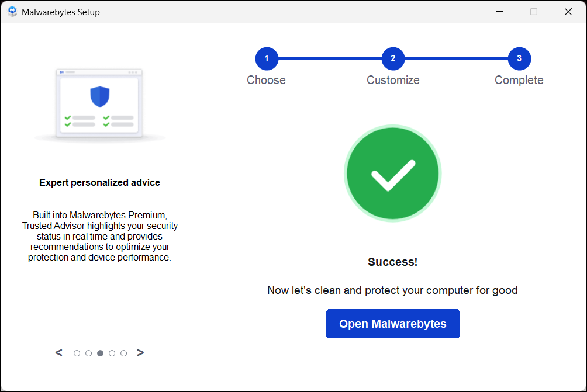
Task: Click the 'Expert personalized advice' heading
Action: (x=99, y=182)
